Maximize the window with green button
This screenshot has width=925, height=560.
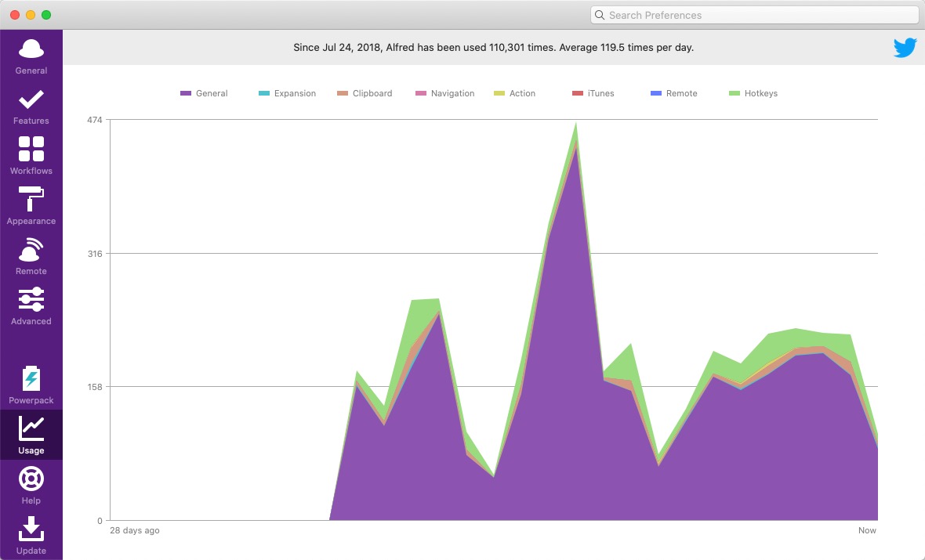click(x=46, y=15)
